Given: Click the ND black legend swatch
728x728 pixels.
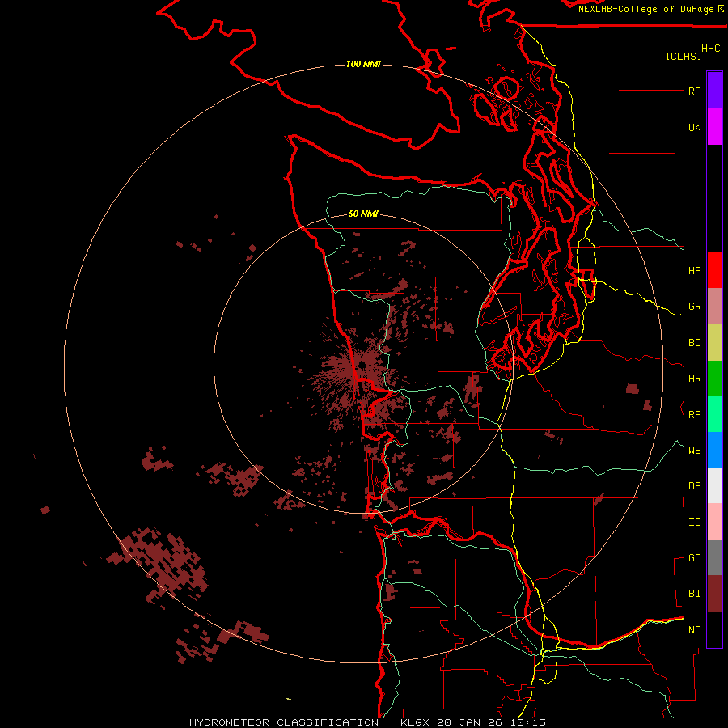Looking at the screenshot, I should pos(714,629).
